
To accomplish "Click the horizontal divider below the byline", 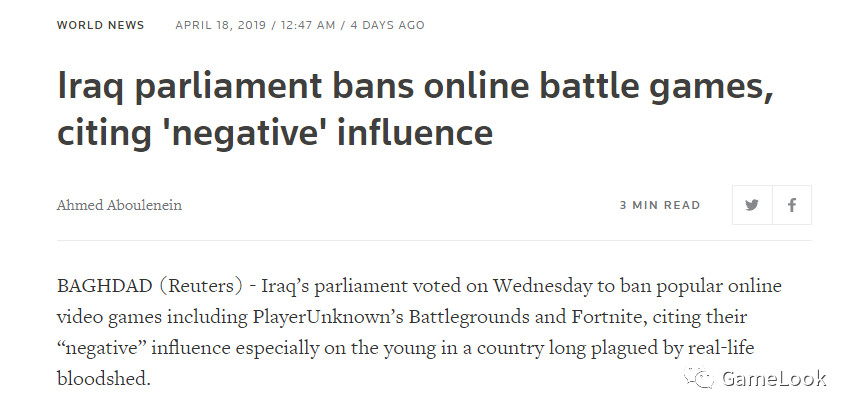I will pos(434,240).
